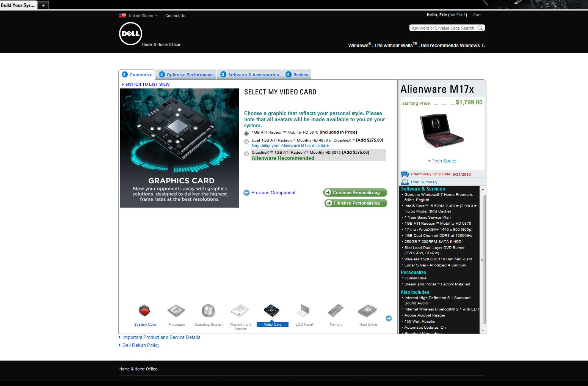Click the Previous Component back arrow icon
The height and width of the screenshot is (386, 588).
(246, 193)
